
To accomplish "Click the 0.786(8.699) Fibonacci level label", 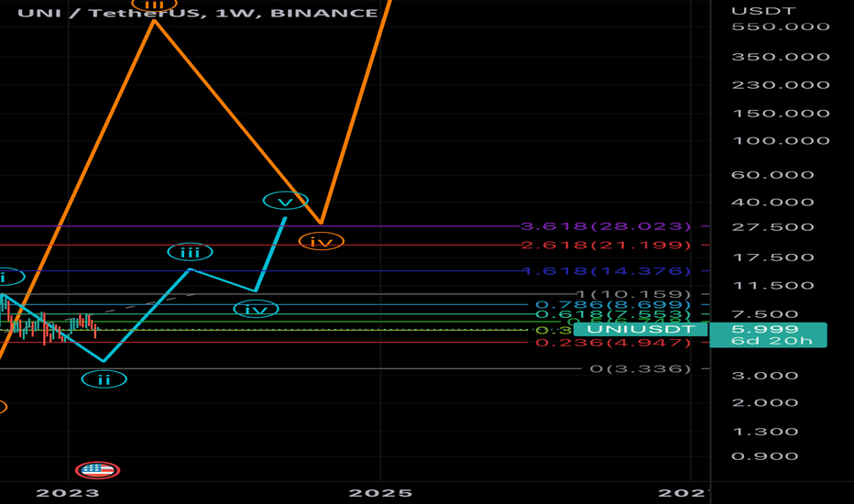I will click(613, 304).
